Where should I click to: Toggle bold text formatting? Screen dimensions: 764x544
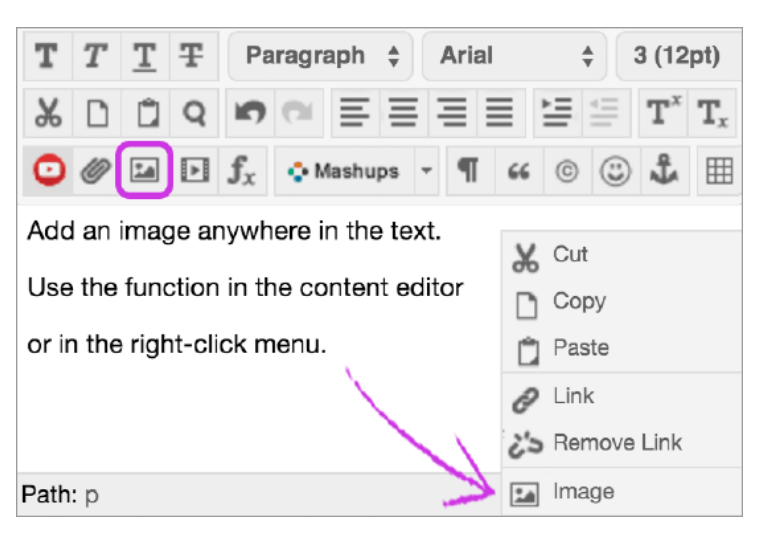46,55
